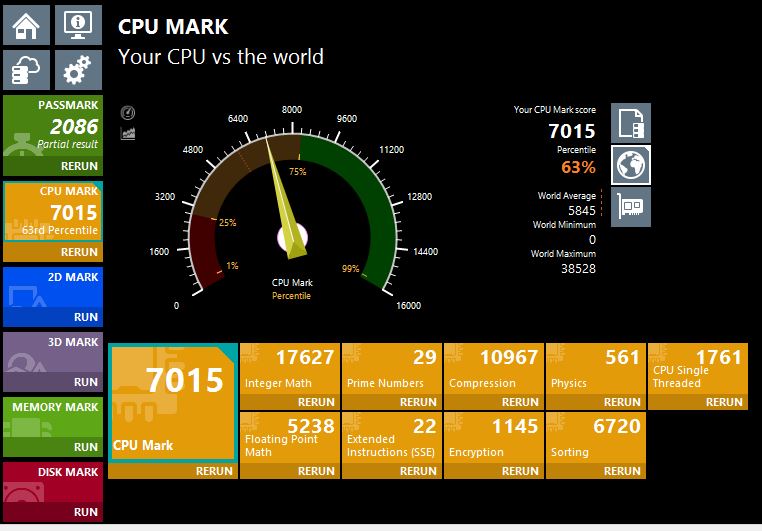Click the gauge needle hub
Image resolution: width=762 pixels, height=531 pixels.
click(293, 238)
